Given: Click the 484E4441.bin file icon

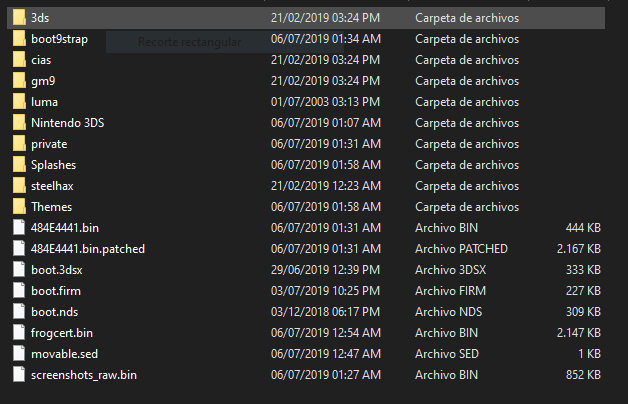Looking at the screenshot, I should (x=19, y=228).
